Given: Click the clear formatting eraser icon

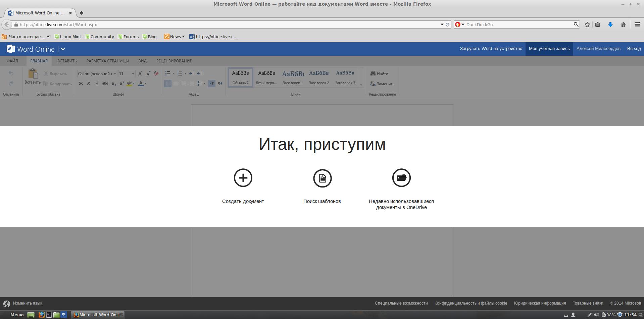Looking at the screenshot, I should (x=156, y=73).
